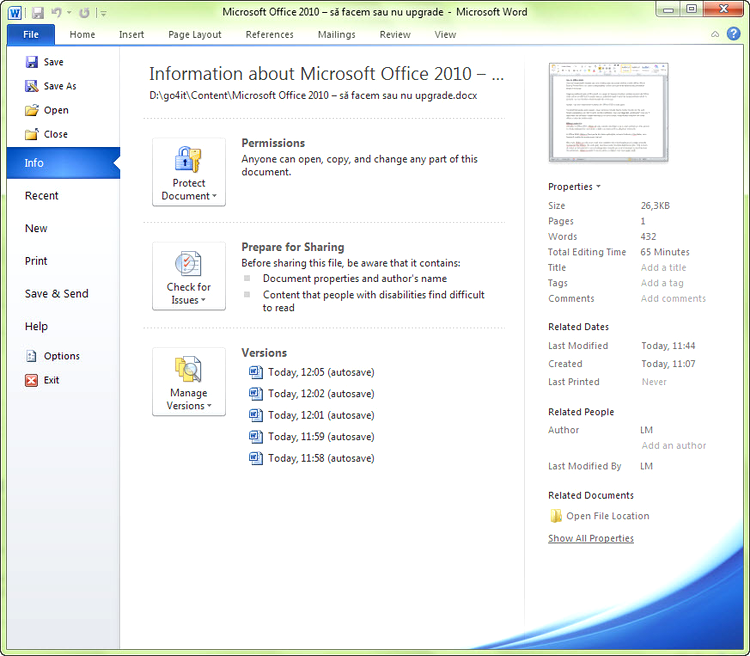Open the File tab
The width and height of the screenshot is (750, 656).
(x=31, y=34)
